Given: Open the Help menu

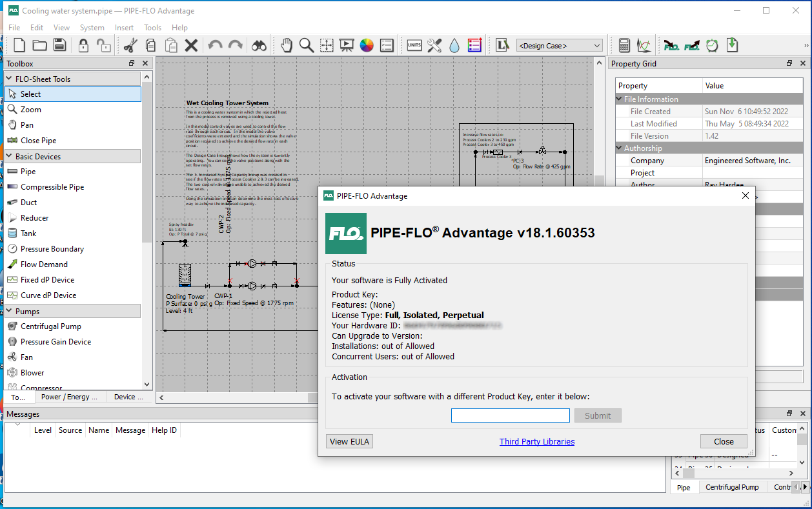Looking at the screenshot, I should 179,28.
